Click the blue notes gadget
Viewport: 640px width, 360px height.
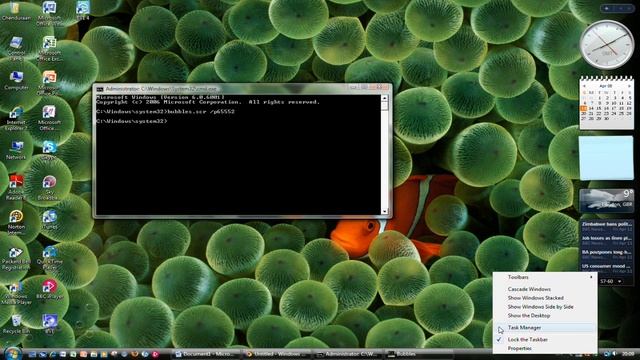point(606,158)
